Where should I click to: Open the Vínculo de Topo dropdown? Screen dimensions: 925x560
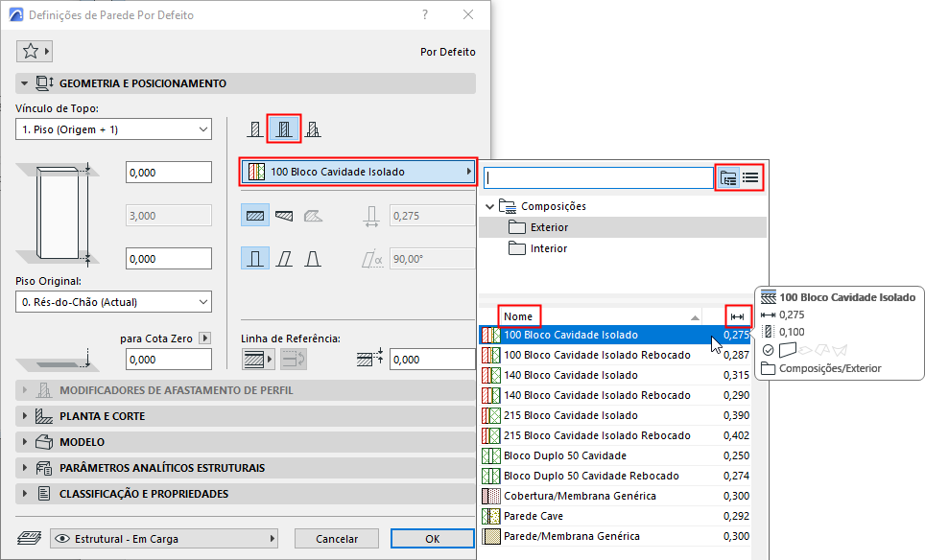(113, 129)
